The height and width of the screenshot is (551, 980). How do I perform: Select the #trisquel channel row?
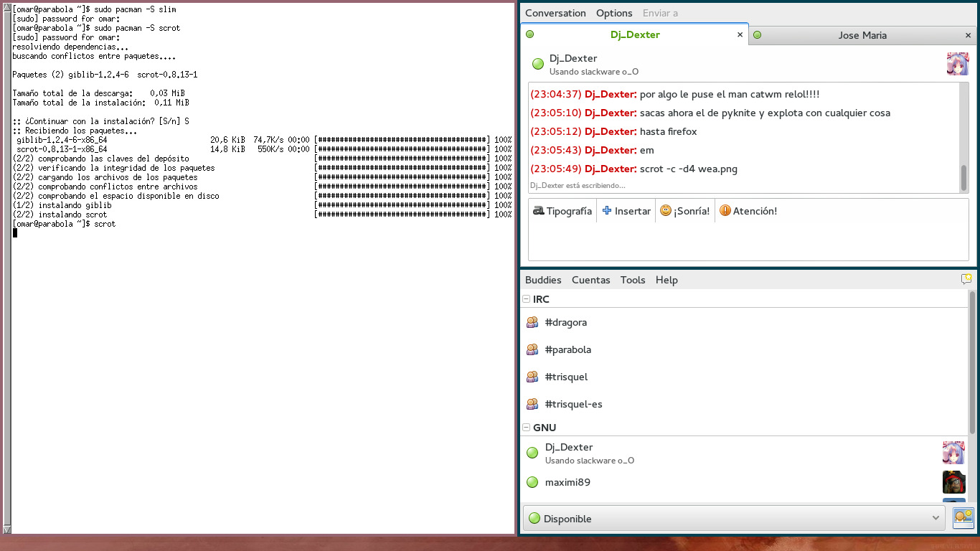tap(744, 377)
